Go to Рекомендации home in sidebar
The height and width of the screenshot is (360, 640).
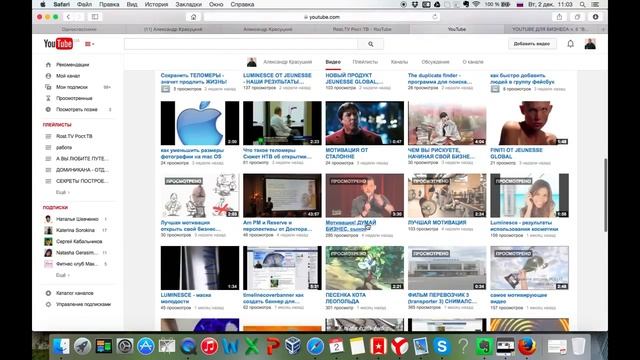[x=72, y=64]
